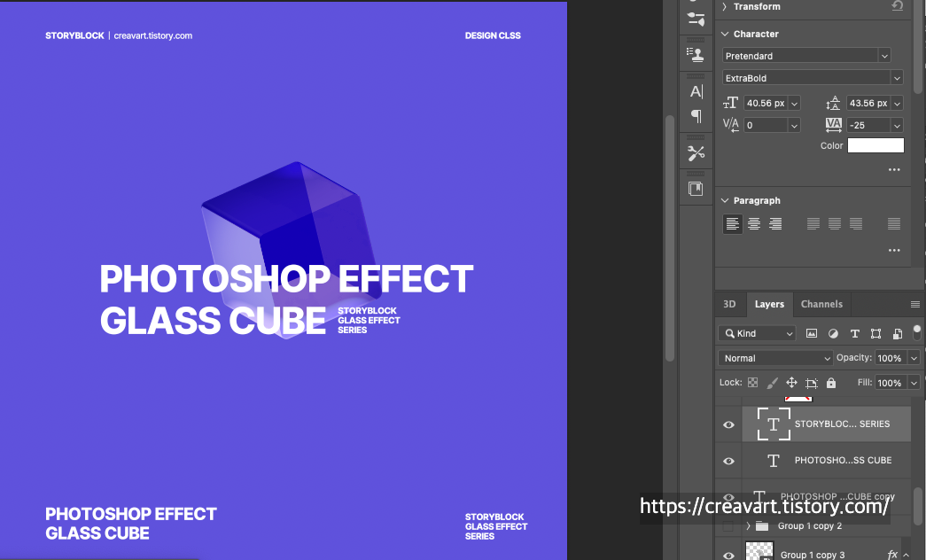This screenshot has width=926, height=560.
Task: Open the Kind layer filter dropdown
Action: pos(757,333)
